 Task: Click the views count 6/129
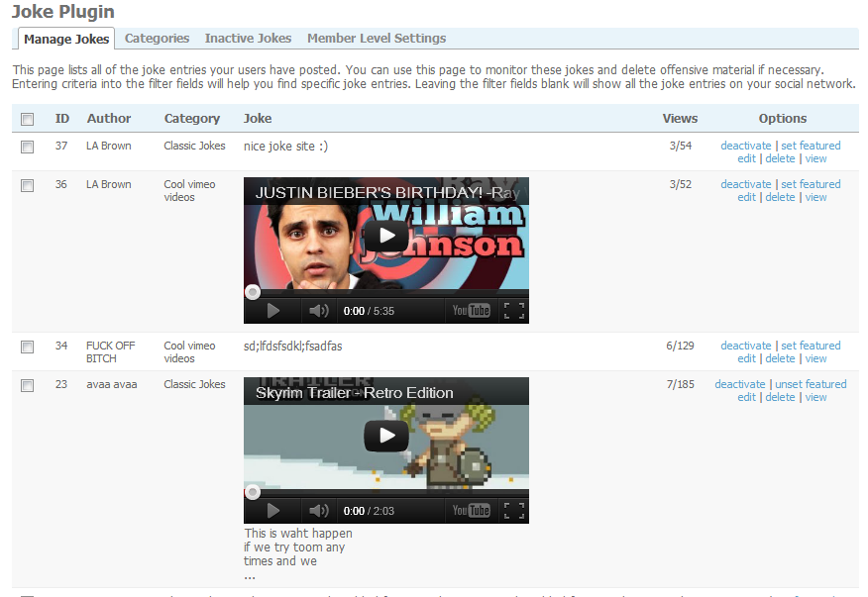click(681, 346)
